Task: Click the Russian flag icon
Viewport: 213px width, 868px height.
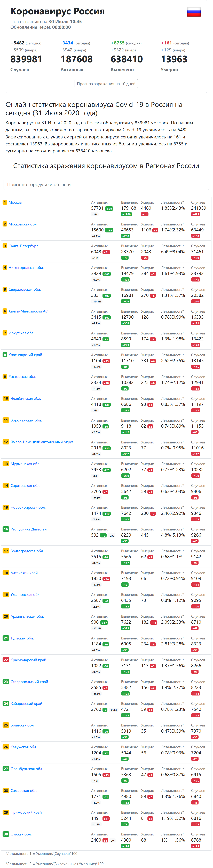Action: [194, 12]
